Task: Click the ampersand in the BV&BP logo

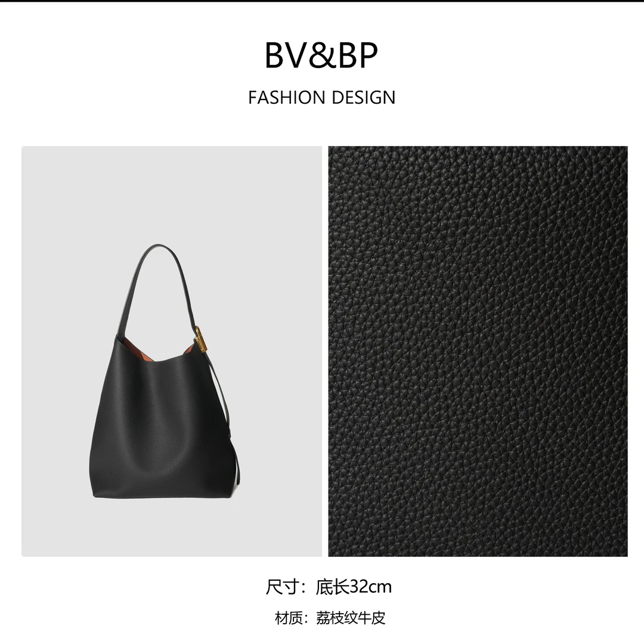Action: (322, 55)
